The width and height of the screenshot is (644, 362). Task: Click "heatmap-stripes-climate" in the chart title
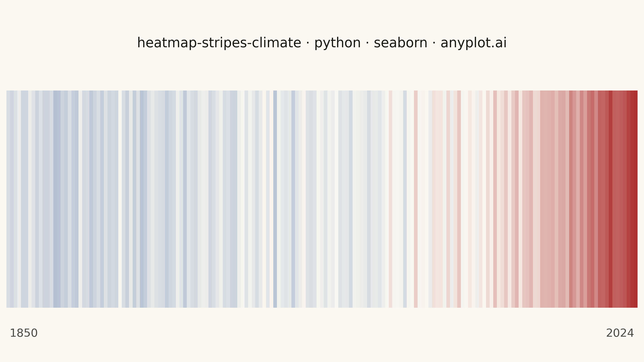pos(219,43)
